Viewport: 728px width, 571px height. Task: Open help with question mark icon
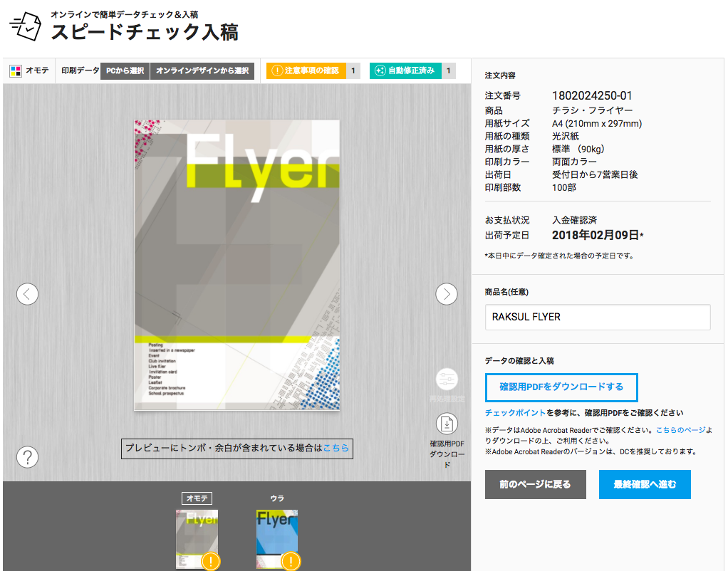(x=27, y=456)
